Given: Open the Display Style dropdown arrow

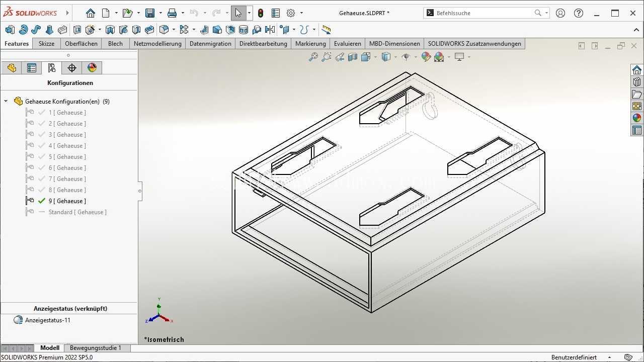Looking at the screenshot, I should pos(395,57).
